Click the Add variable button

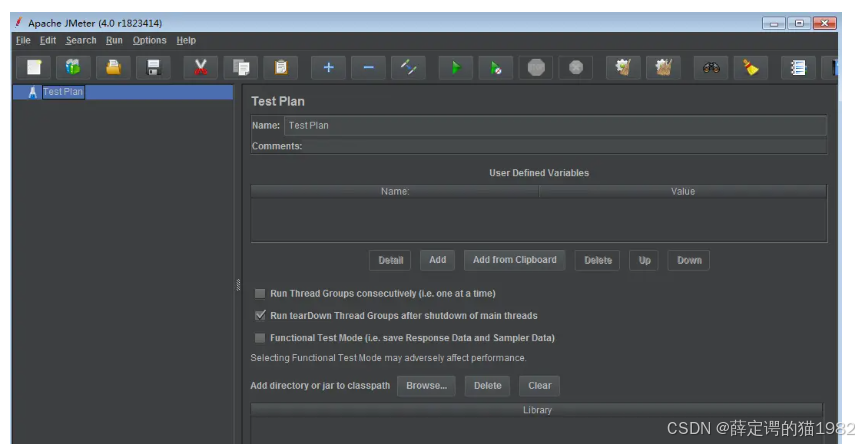pos(437,260)
